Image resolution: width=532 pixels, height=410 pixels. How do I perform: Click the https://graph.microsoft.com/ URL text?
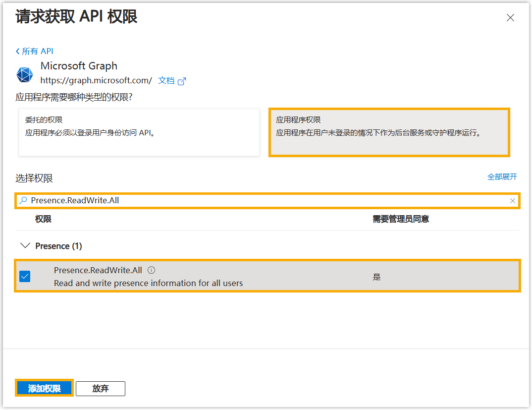96,80
